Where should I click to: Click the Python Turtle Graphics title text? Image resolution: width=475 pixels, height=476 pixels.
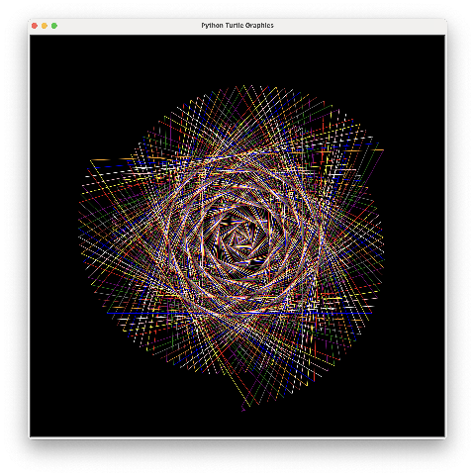click(237, 26)
